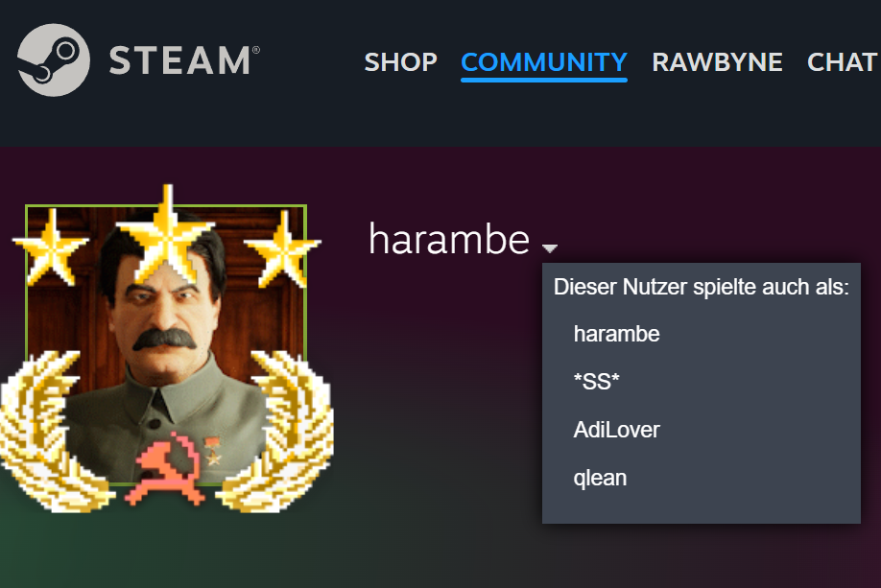
Task: Open the CHAT menu item
Action: 843,61
